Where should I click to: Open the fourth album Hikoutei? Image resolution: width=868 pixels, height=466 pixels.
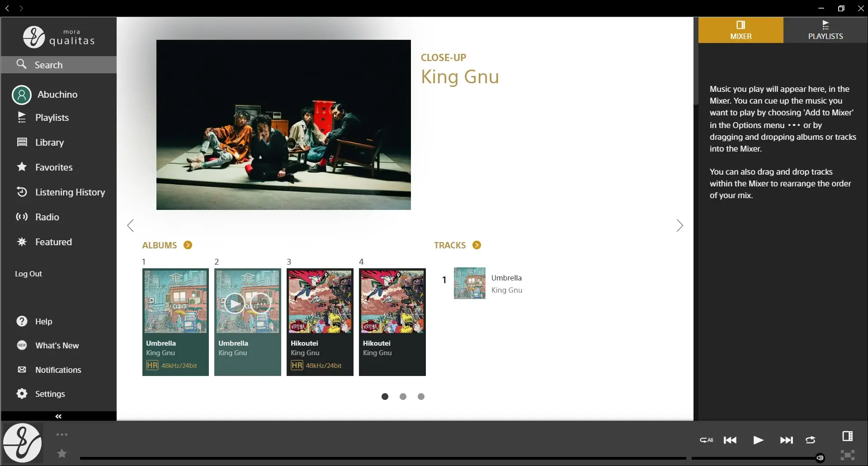[392, 322]
